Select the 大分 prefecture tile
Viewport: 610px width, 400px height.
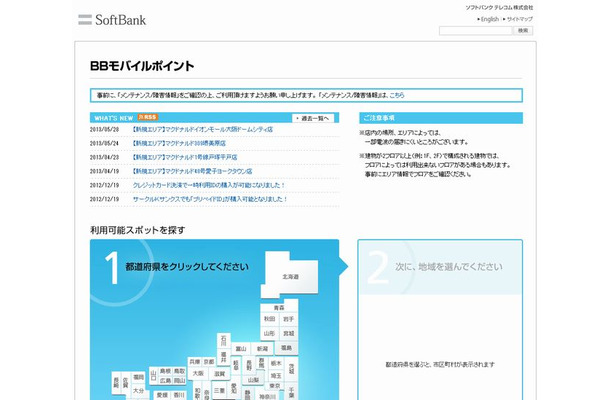pyautogui.click(x=138, y=390)
